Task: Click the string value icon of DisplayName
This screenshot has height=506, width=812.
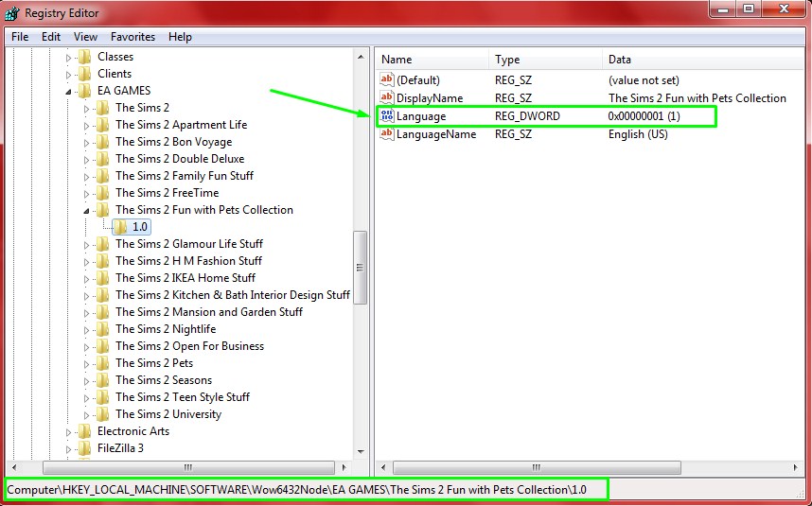Action: point(387,97)
